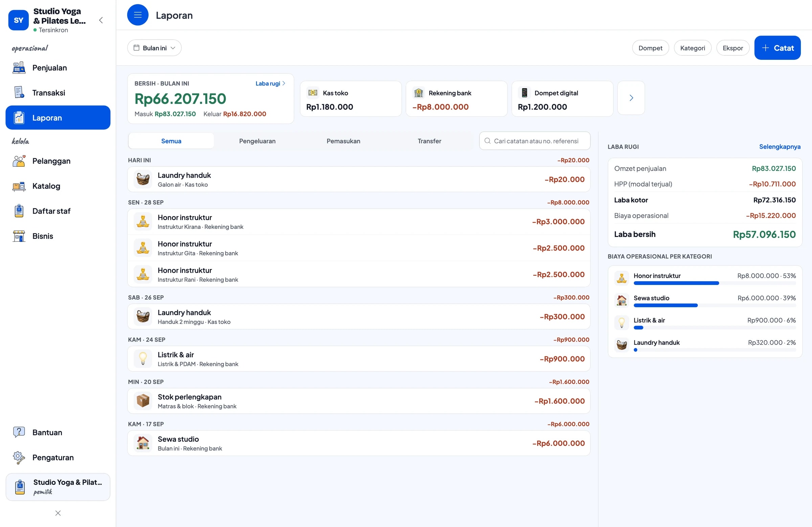Export the report with Ekspor
This screenshot has height=527, width=812.
pos(733,48)
